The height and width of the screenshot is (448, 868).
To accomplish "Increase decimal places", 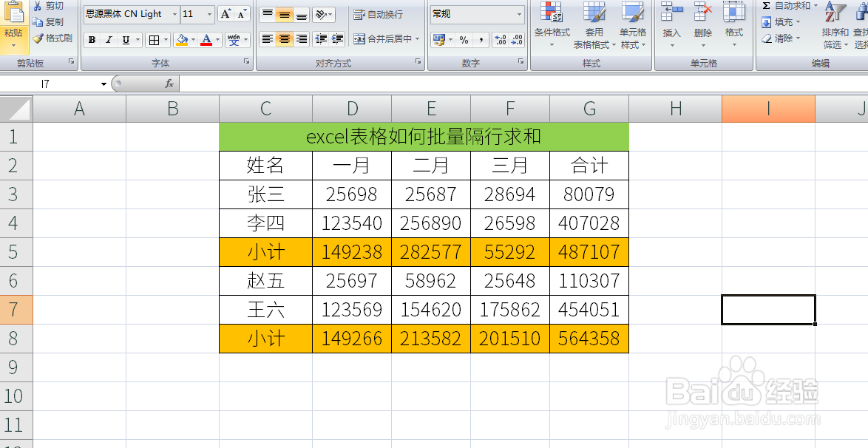I will pos(501,39).
